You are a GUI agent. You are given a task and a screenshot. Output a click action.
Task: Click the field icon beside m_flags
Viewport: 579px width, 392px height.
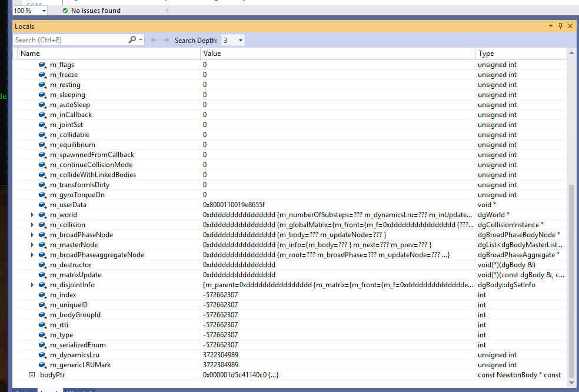pyautogui.click(x=42, y=65)
